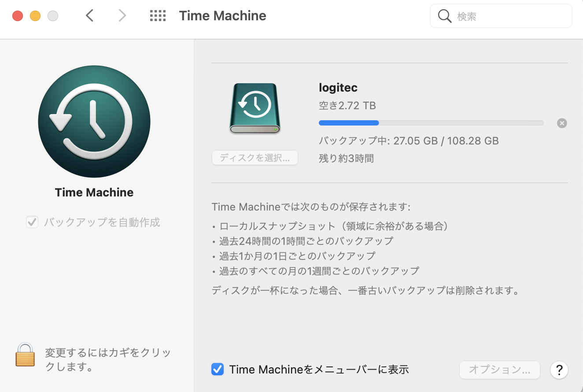Click the 残り約3時間 remaining time text

click(346, 158)
